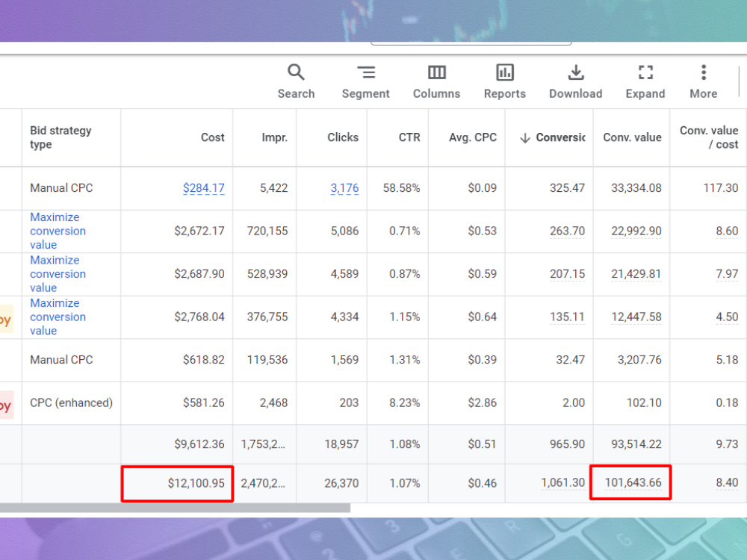Click the 263.70 conversions value
This screenshot has height=560, width=747.
(567, 231)
